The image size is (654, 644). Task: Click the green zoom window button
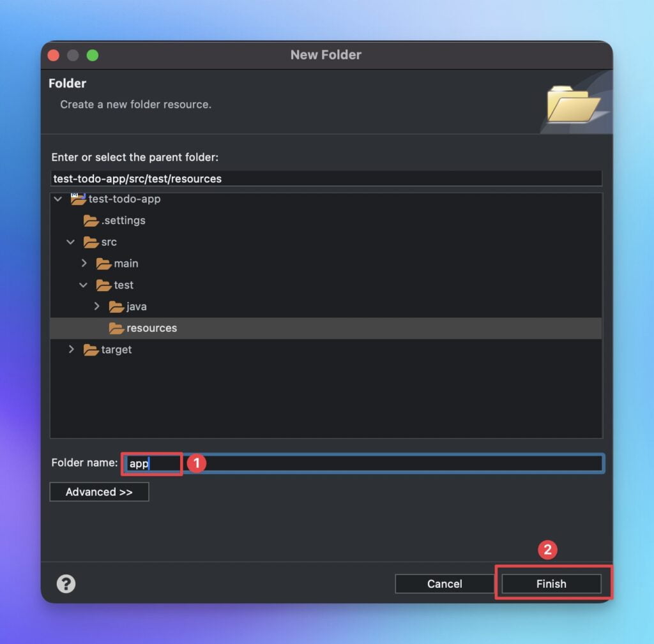[x=93, y=55]
